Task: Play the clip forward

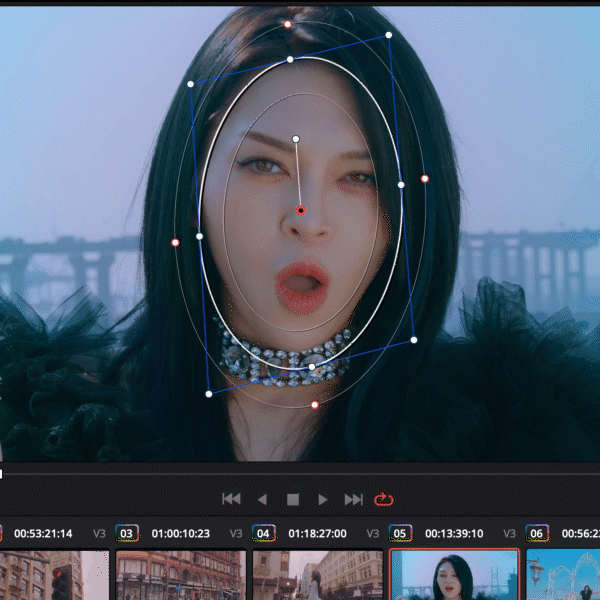Action: click(x=323, y=499)
